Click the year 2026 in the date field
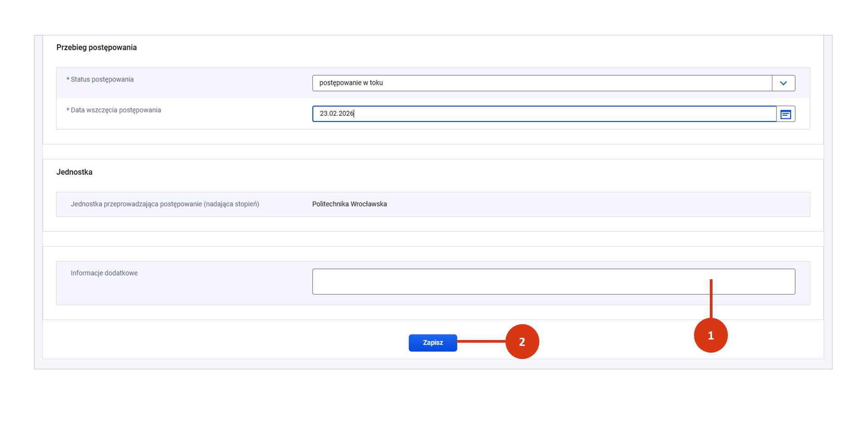This screenshot has width=868, height=437. point(346,114)
